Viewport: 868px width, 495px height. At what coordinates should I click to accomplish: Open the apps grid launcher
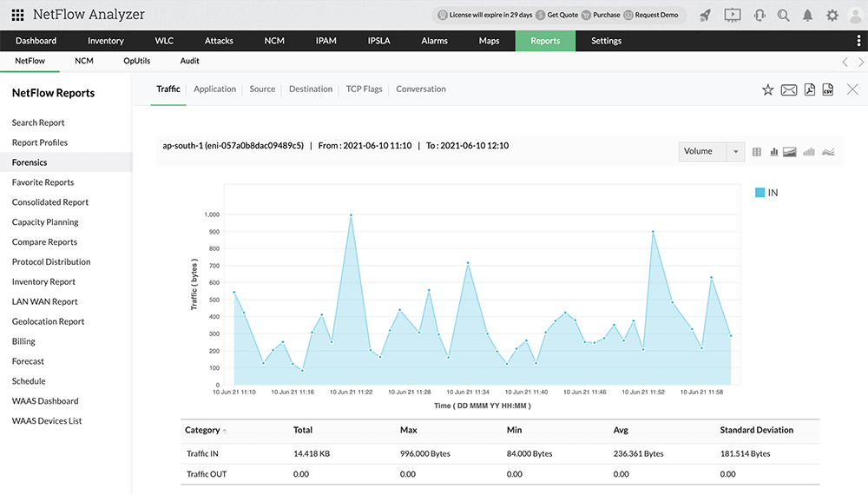click(x=17, y=15)
